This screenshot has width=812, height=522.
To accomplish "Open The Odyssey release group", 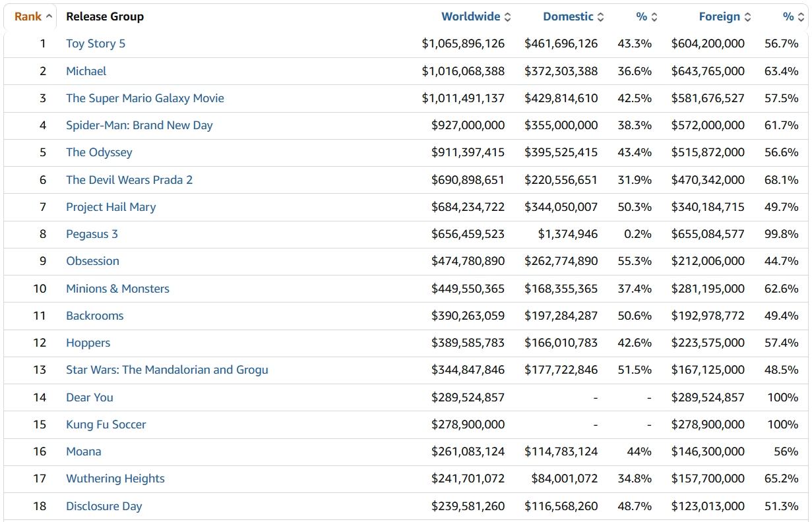I will point(99,152).
